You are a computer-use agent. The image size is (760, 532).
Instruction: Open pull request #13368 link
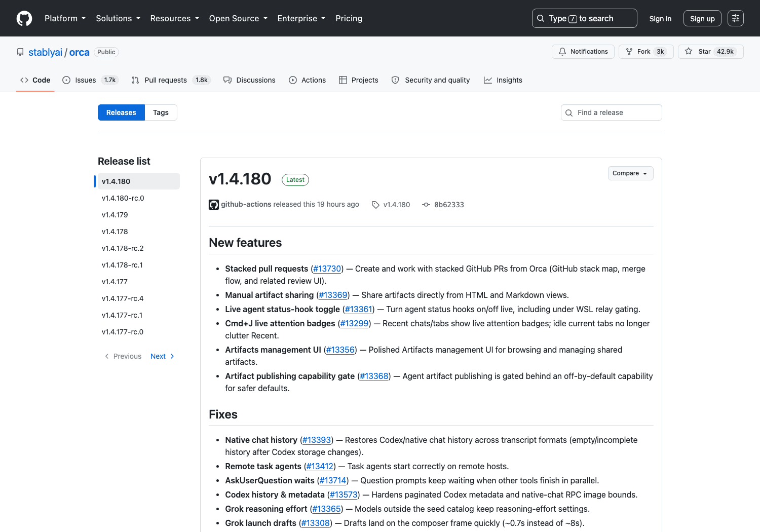pyautogui.click(x=374, y=376)
